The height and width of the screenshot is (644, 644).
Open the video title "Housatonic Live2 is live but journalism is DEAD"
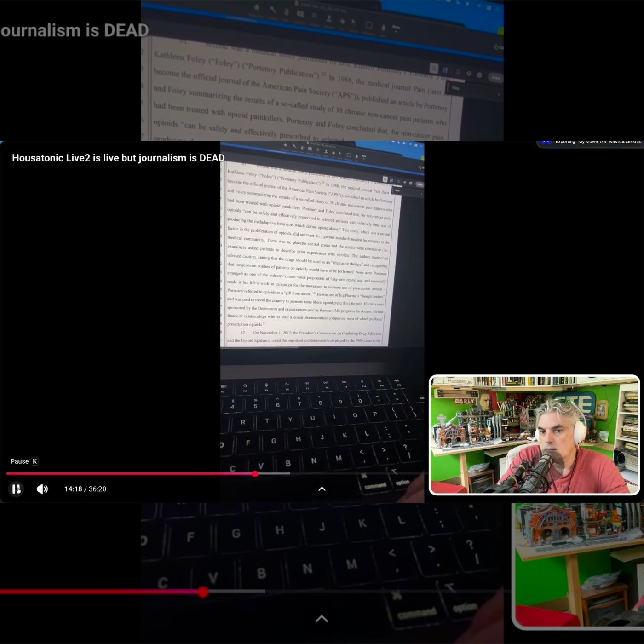118,158
